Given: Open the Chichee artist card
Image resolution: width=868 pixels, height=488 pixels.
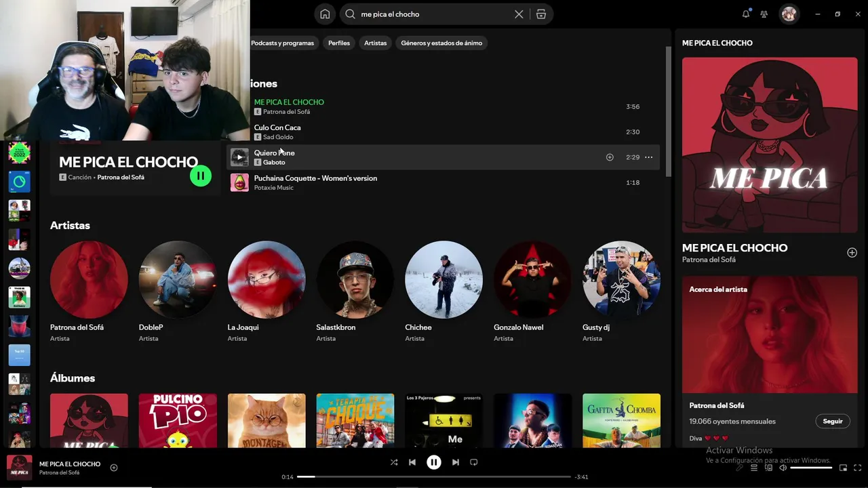Looking at the screenshot, I should 444,291.
